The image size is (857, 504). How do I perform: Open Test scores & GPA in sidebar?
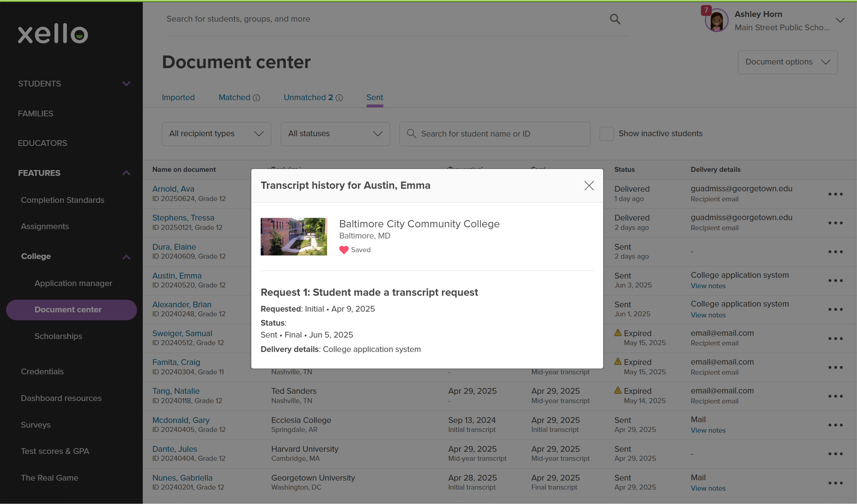(x=55, y=451)
